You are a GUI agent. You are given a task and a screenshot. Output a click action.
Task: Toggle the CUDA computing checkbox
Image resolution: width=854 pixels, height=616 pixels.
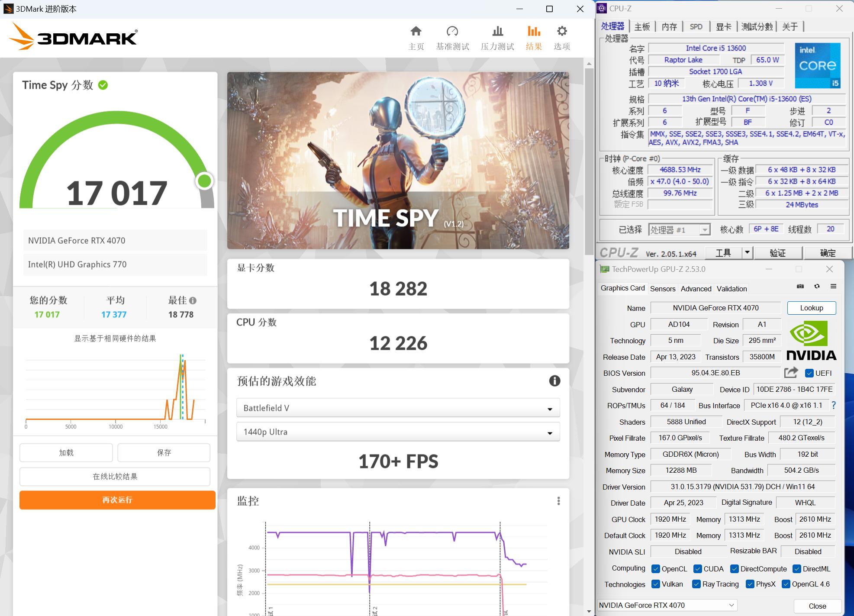coord(697,568)
